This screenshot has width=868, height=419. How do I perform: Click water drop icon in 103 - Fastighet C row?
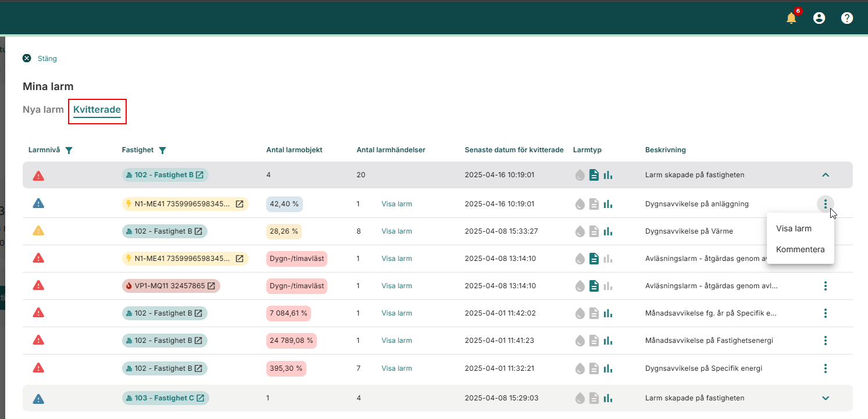click(x=580, y=398)
